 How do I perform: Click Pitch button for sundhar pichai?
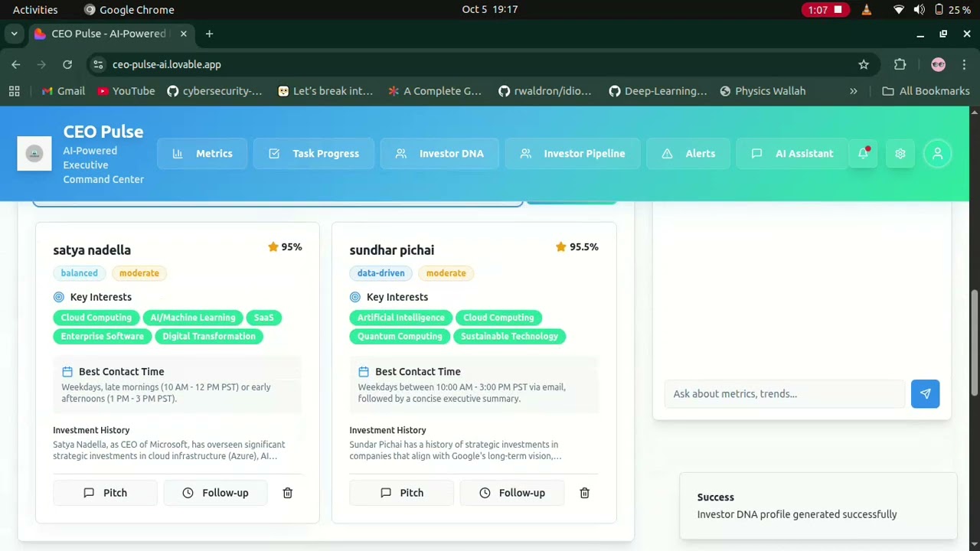pos(402,493)
